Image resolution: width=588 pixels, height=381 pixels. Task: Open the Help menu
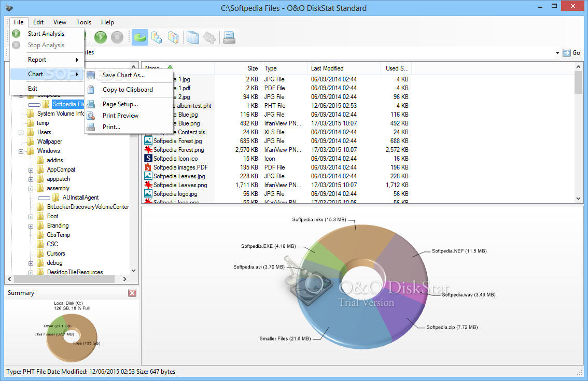pyautogui.click(x=107, y=22)
